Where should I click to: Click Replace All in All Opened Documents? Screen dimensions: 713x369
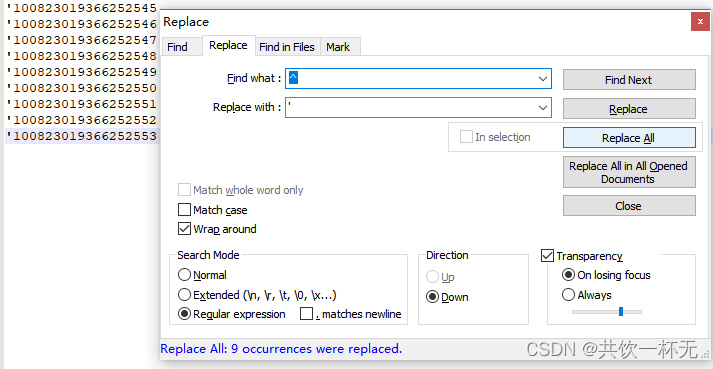click(x=629, y=172)
